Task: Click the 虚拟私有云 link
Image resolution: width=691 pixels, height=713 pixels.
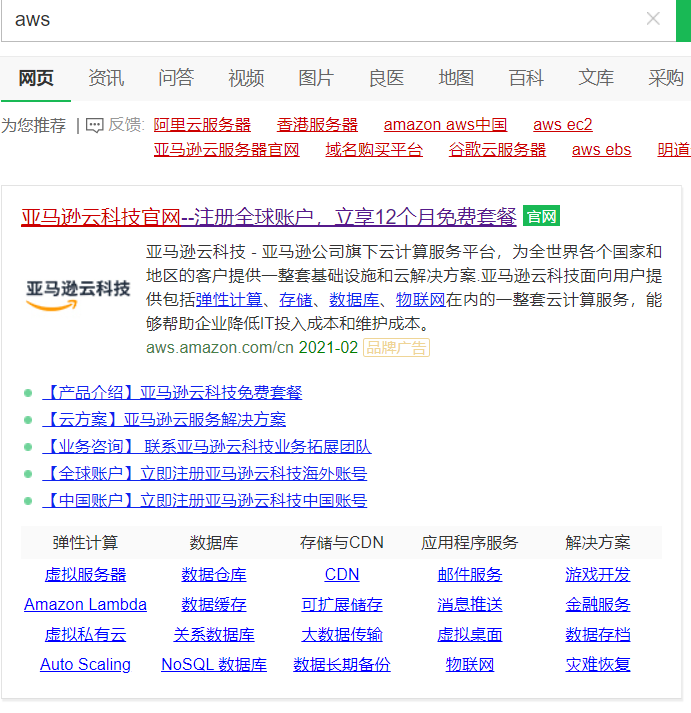Action: tap(85, 635)
